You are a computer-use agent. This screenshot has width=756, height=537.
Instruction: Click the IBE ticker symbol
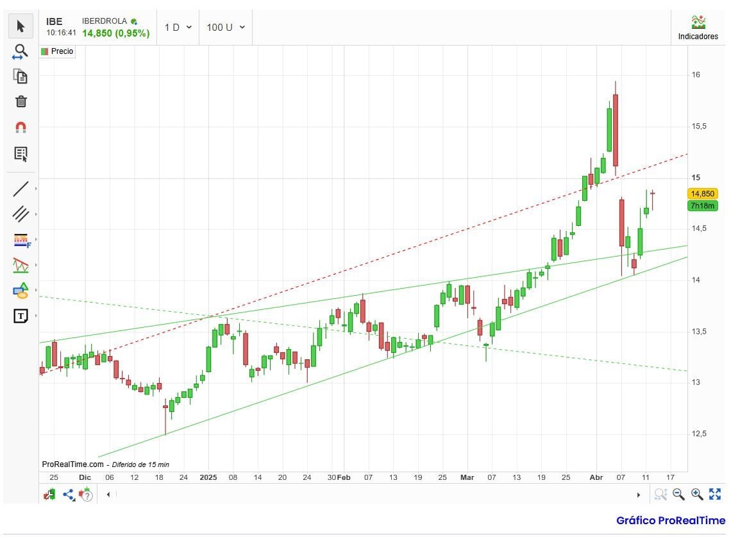pos(55,21)
